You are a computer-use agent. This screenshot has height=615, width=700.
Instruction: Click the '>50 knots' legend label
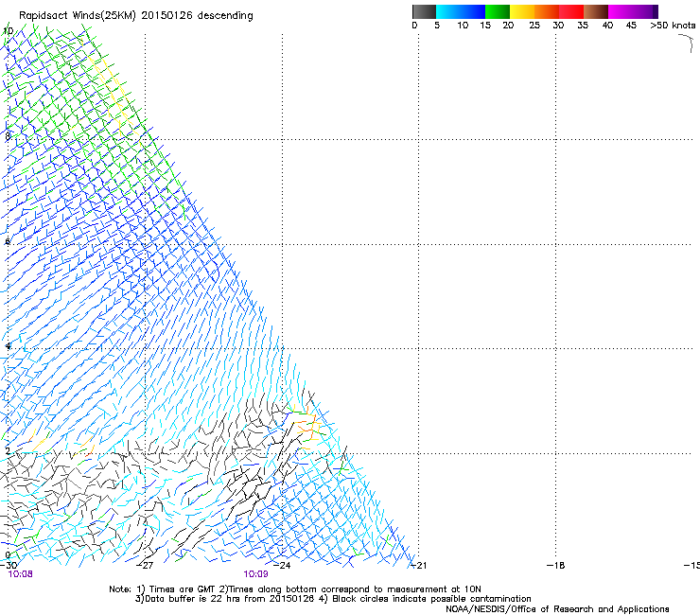[x=673, y=26]
